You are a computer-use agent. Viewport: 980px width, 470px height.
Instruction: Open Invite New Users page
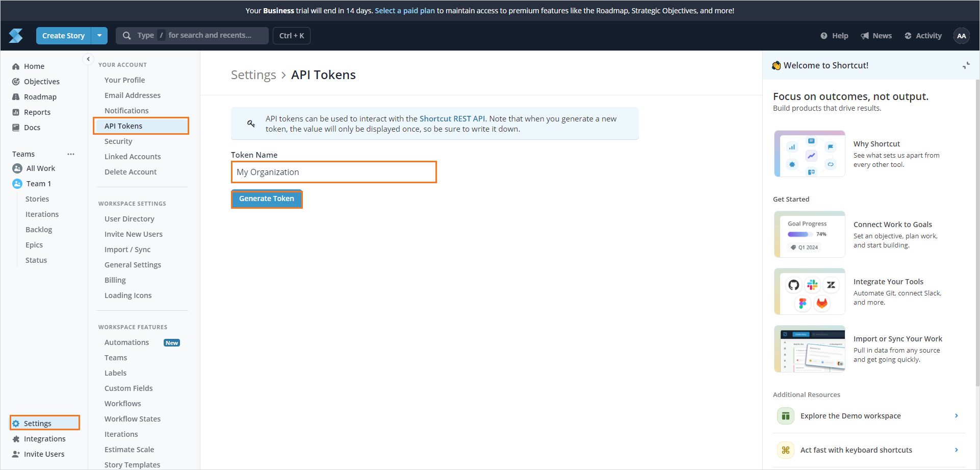coord(134,234)
